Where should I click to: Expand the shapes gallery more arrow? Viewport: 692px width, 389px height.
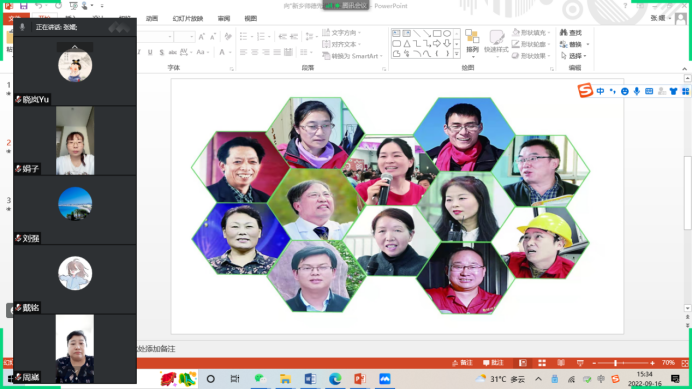pyautogui.click(x=456, y=54)
